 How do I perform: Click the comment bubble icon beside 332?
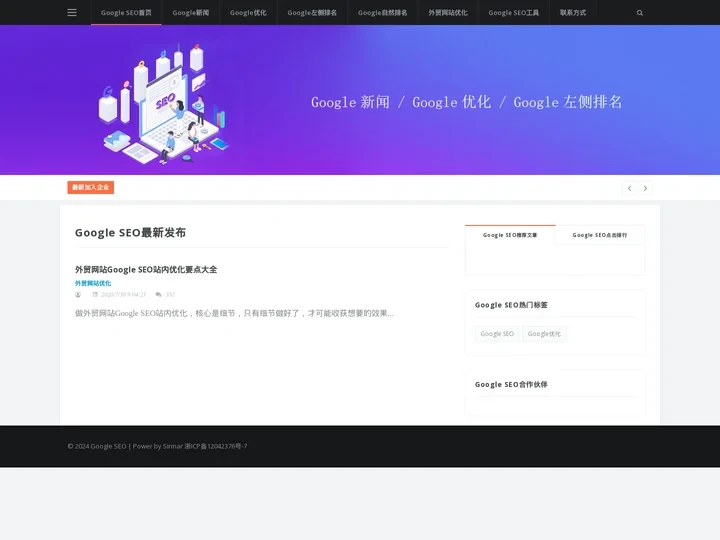pos(158,294)
